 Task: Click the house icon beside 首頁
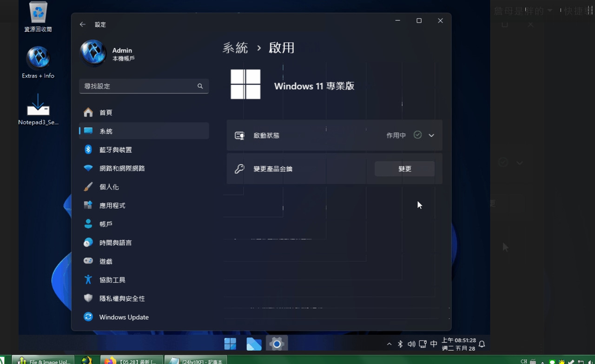coord(88,112)
